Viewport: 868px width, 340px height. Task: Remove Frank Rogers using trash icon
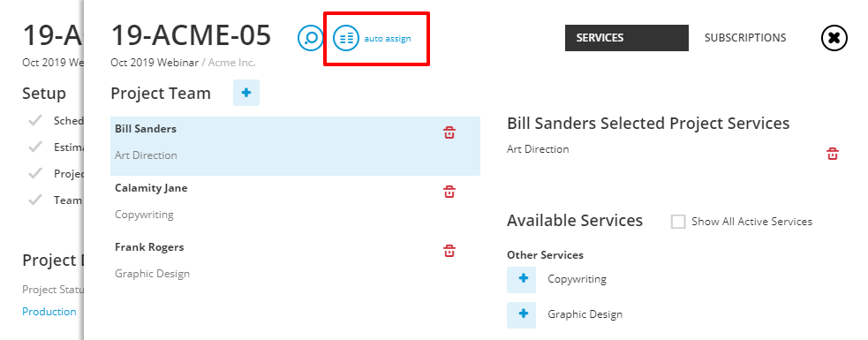pos(449,251)
